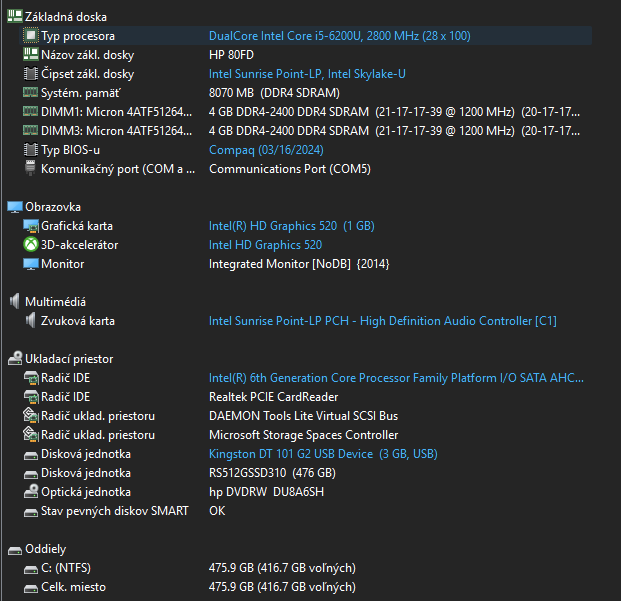Click the icon of the Realtek Radič IDE row

point(30,397)
